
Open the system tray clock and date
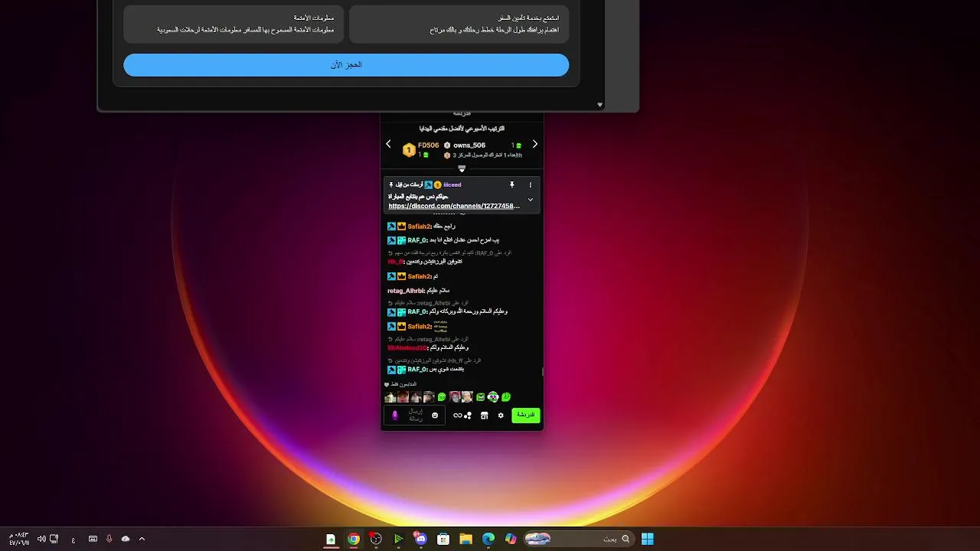[x=19, y=539]
